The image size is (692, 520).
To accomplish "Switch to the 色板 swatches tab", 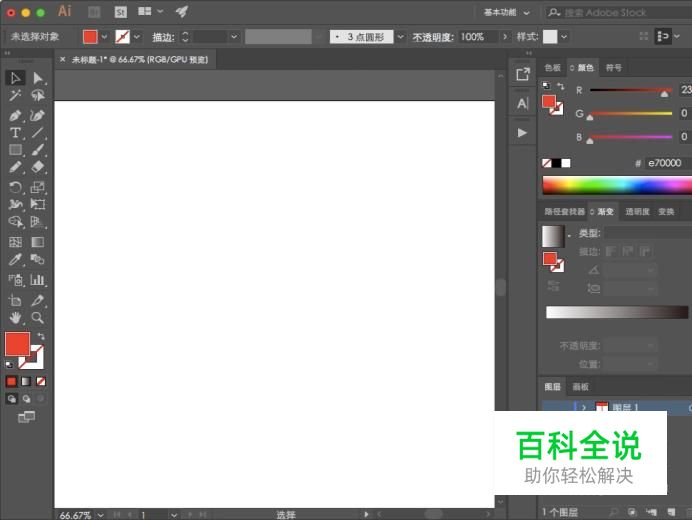I will pos(552,68).
